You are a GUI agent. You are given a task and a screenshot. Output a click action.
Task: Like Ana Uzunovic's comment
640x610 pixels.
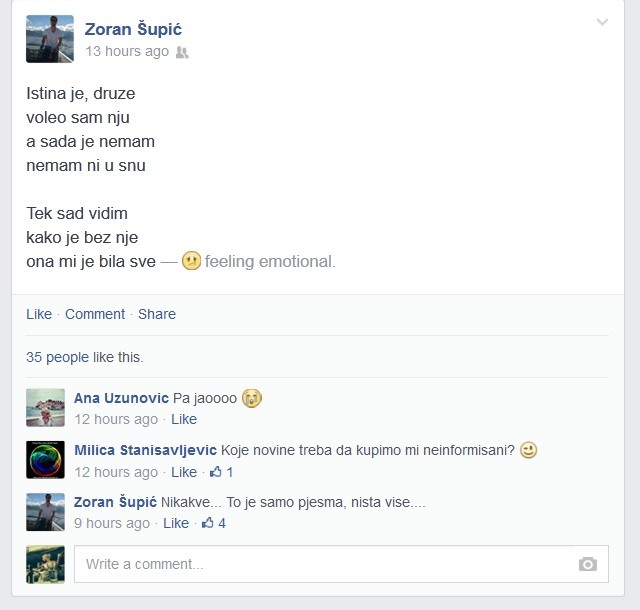click(184, 419)
